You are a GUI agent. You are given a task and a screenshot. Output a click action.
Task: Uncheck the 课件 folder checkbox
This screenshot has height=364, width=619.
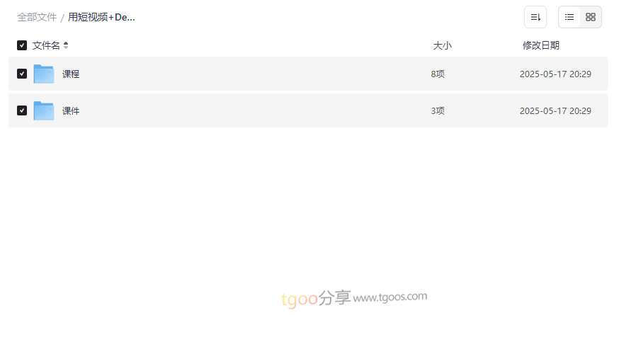(22, 110)
